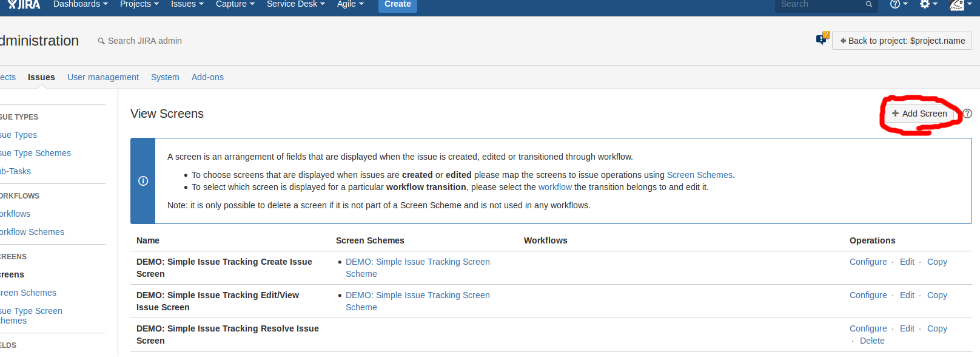Edit the Resolve Issue Screen

907,328
